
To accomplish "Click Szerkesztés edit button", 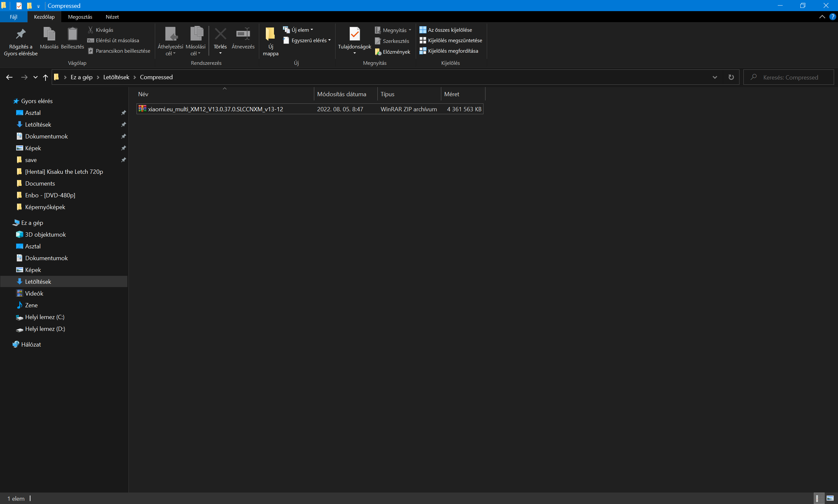I will pos(392,41).
